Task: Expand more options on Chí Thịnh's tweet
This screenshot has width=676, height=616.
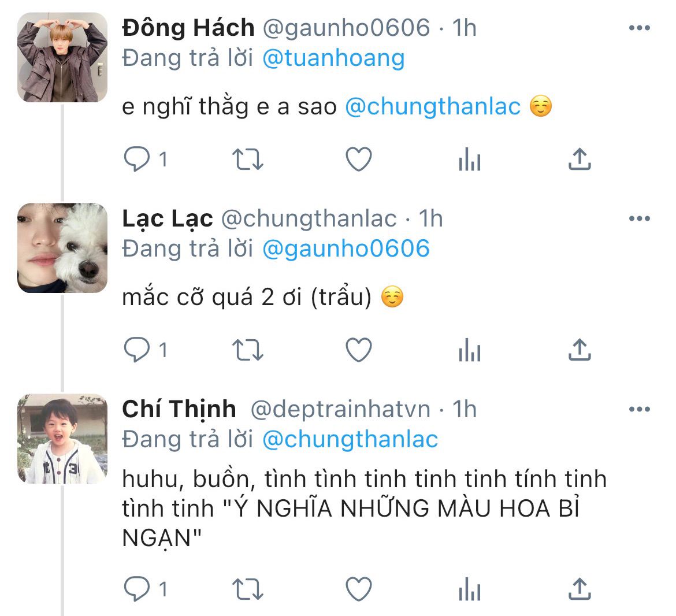Action: click(x=639, y=409)
